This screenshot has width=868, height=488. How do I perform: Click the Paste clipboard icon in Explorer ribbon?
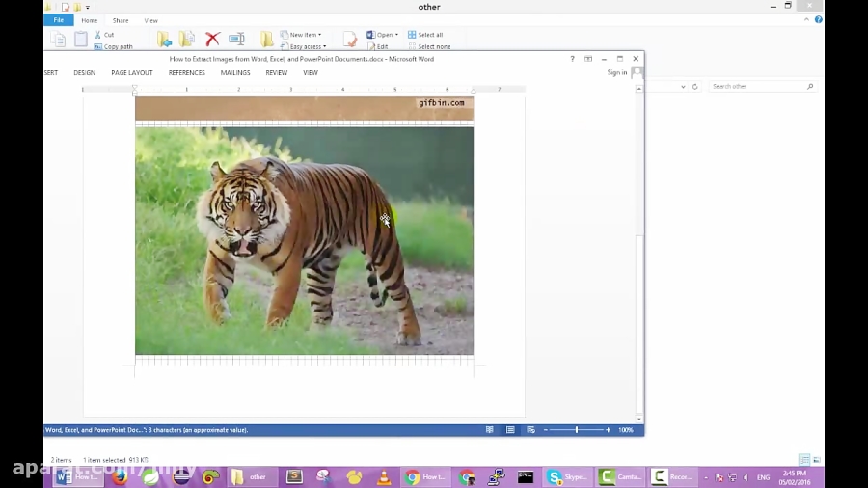(x=81, y=39)
